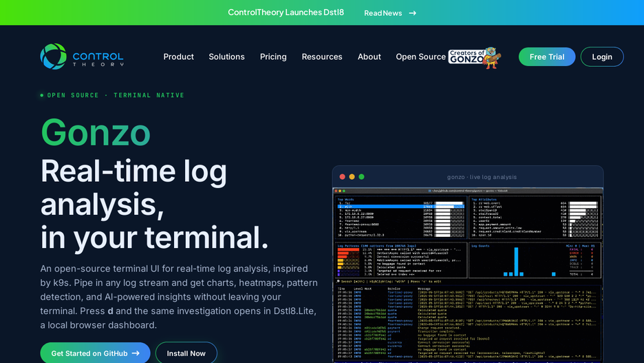Click the Login button

click(x=602, y=56)
